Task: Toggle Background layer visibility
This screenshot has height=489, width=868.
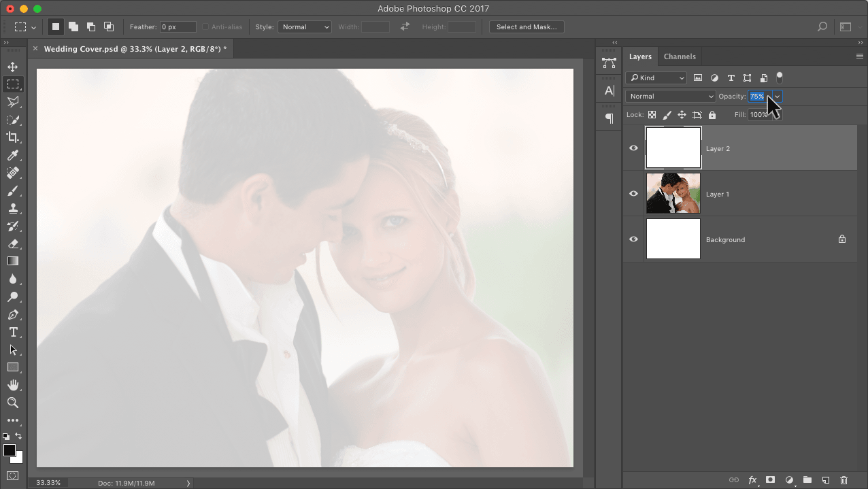Action: pos(633,239)
